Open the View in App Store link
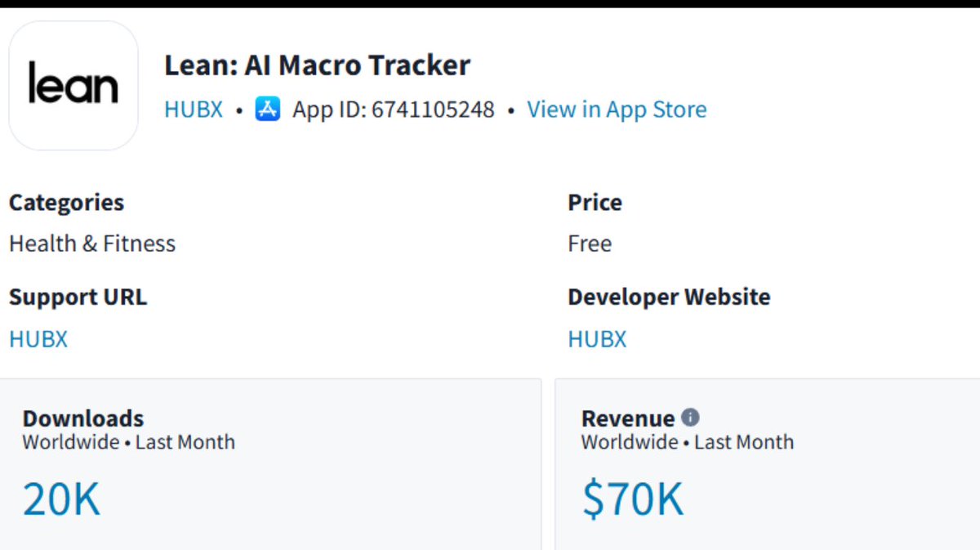Screen dimensions: 980x550 tap(617, 110)
